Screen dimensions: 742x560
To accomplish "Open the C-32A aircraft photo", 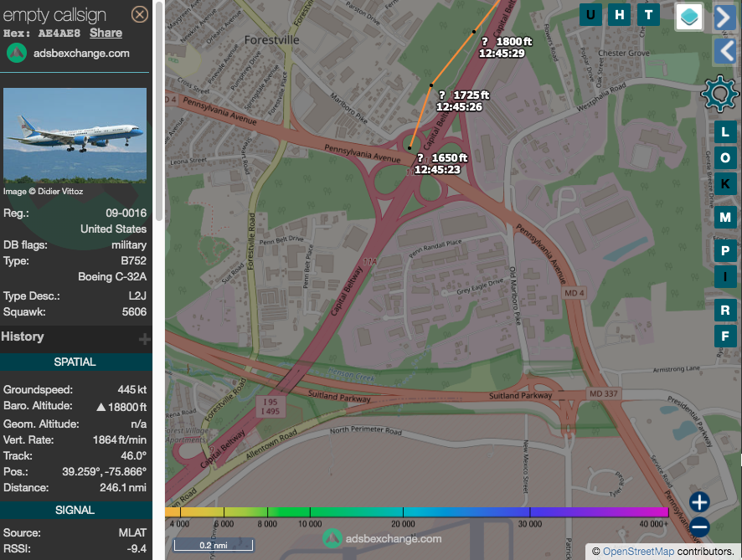I will pos(75,136).
